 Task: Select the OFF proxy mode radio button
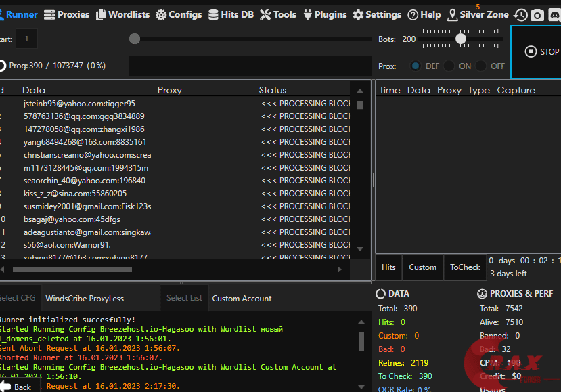pos(481,66)
